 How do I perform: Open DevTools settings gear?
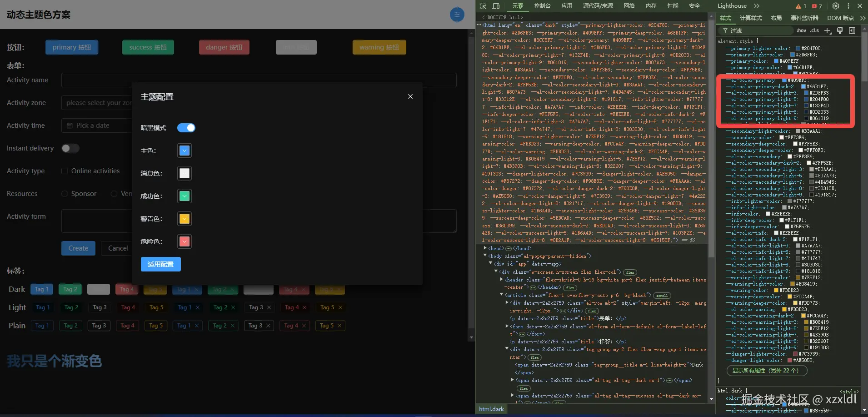pyautogui.click(x=836, y=6)
